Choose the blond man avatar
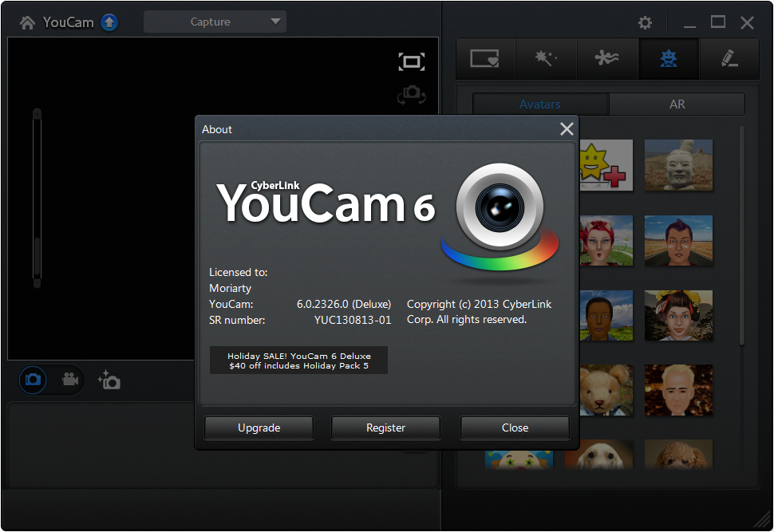The image size is (774, 532). click(679, 390)
